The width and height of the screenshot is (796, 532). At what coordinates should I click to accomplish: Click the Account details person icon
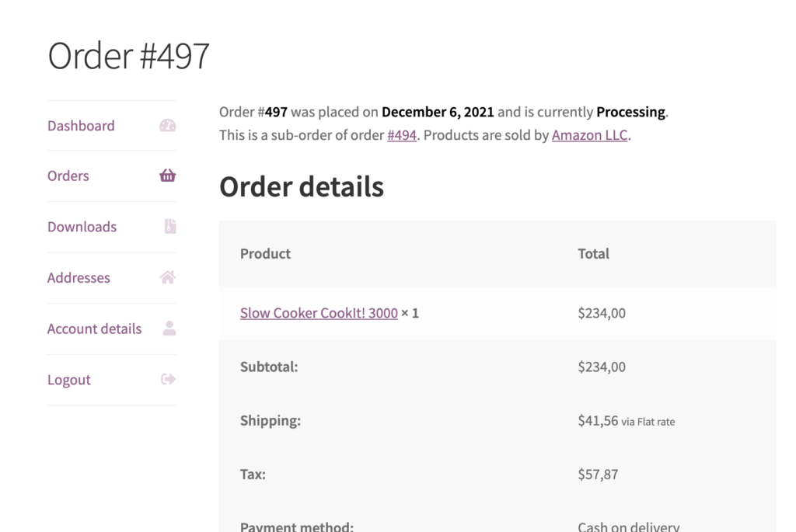169,328
